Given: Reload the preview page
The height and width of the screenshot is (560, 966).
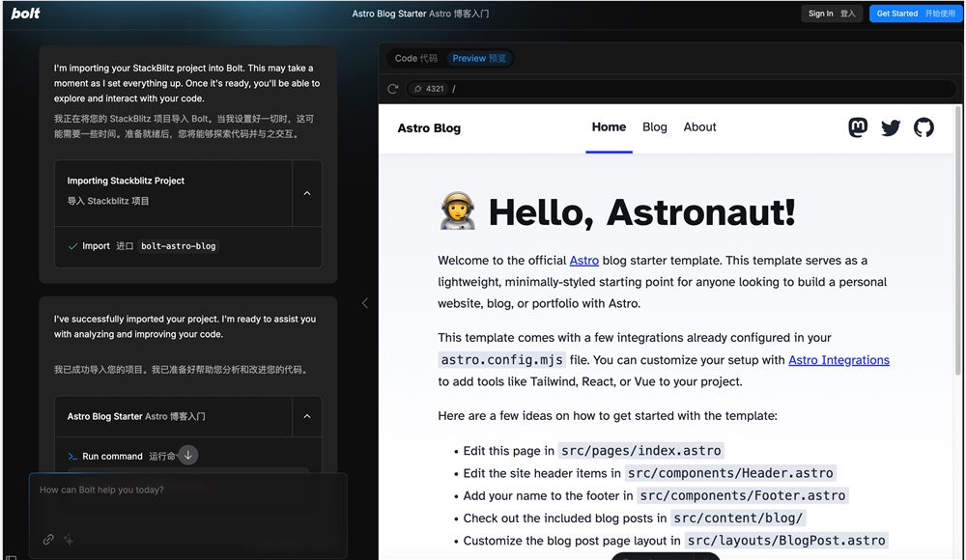Looking at the screenshot, I should coord(392,89).
